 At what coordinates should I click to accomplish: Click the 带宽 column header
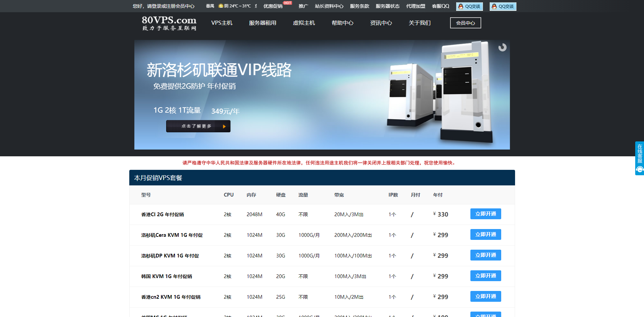(339, 195)
